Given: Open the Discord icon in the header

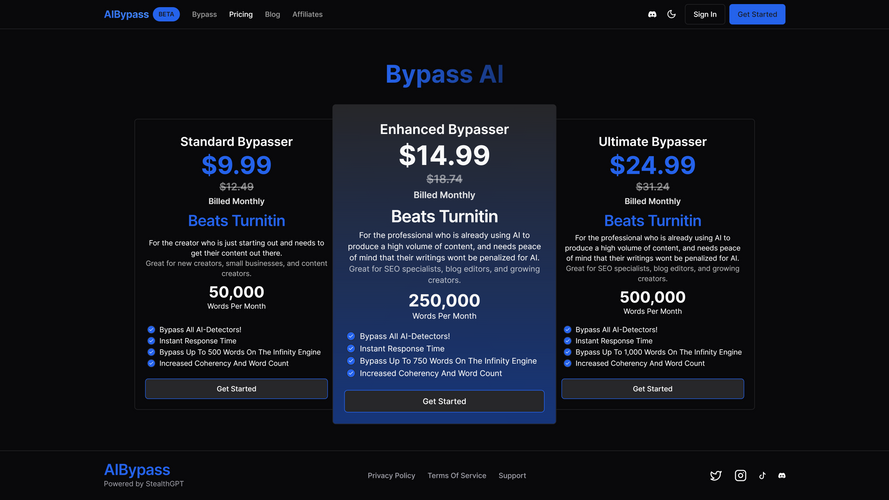Looking at the screenshot, I should pos(652,14).
